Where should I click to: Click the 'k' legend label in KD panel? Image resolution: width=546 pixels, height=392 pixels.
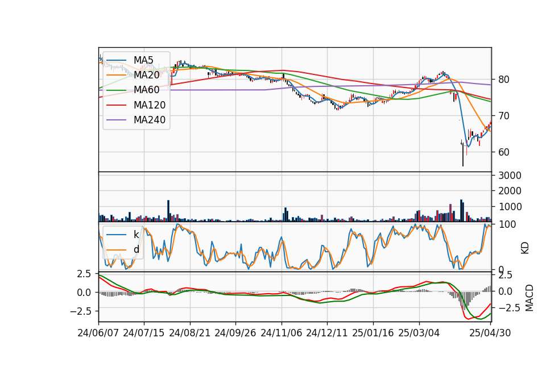click(136, 235)
